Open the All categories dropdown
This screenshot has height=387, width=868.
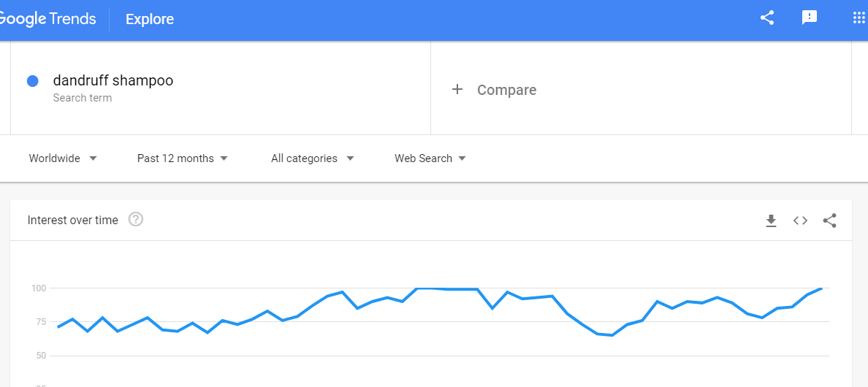[x=312, y=158]
